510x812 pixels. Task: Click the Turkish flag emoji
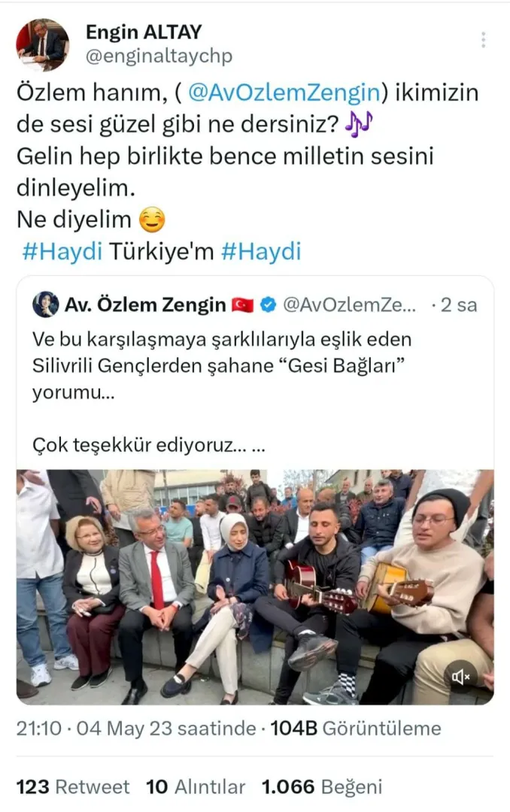(242, 305)
